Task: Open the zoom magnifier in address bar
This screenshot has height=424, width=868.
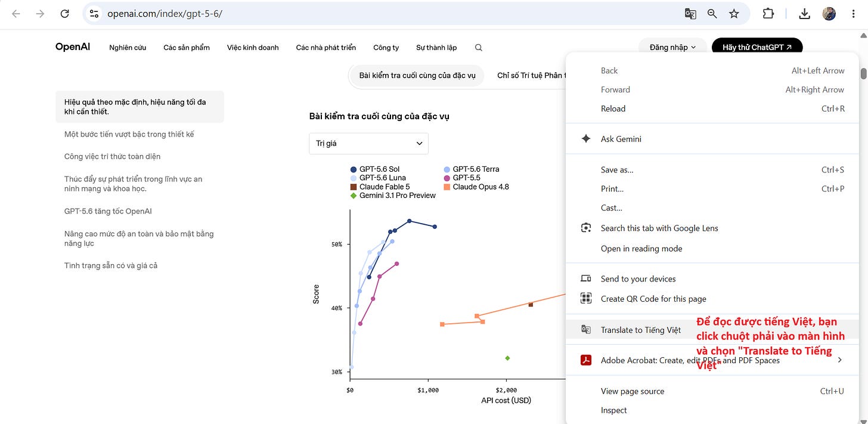Action: (712, 14)
